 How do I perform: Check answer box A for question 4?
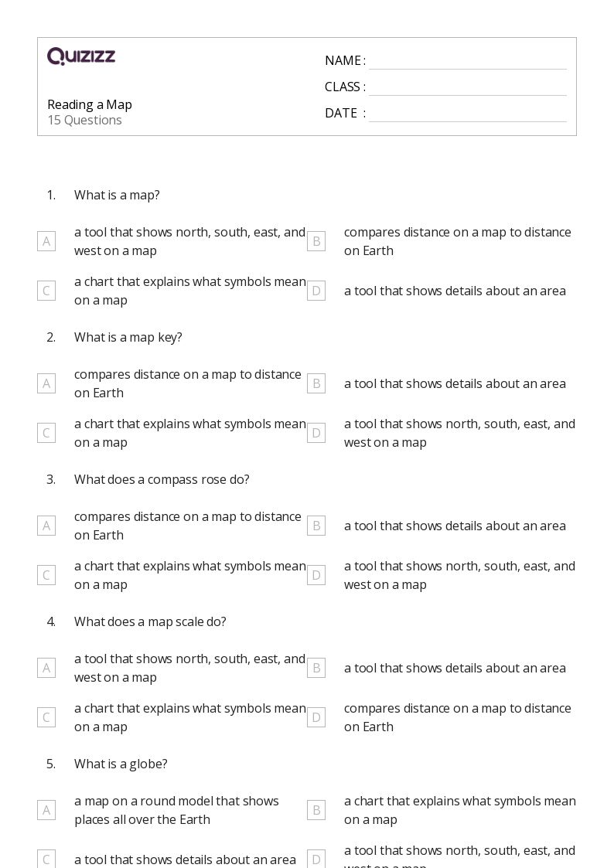[x=46, y=668]
